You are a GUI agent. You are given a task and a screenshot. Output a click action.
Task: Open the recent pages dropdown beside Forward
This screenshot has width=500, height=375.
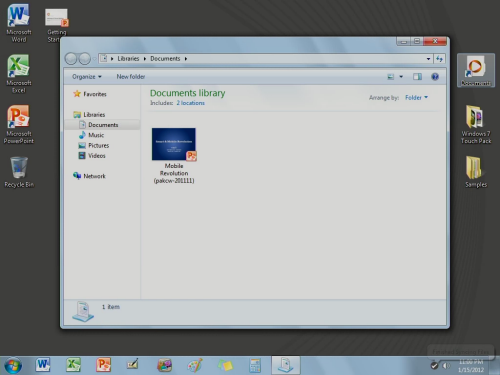94,59
